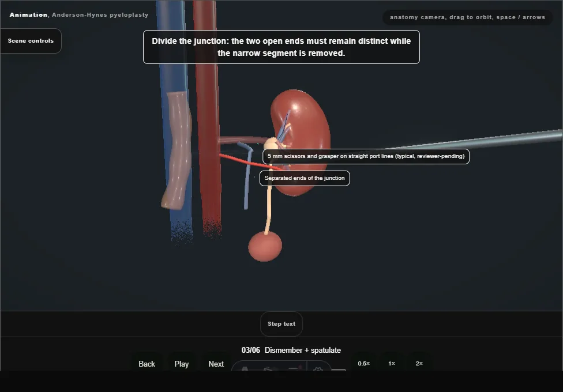Screen dimensions: 563x392
Task: Click the 'anatomy camera, drag to orbit' hint
Action: (x=467, y=17)
